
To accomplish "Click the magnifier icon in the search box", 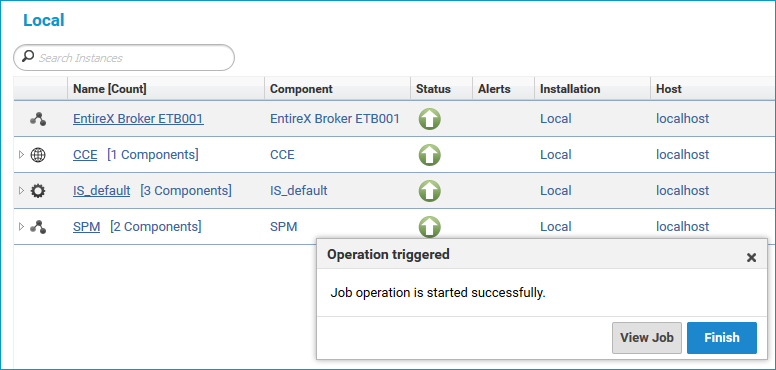I will click(x=29, y=57).
